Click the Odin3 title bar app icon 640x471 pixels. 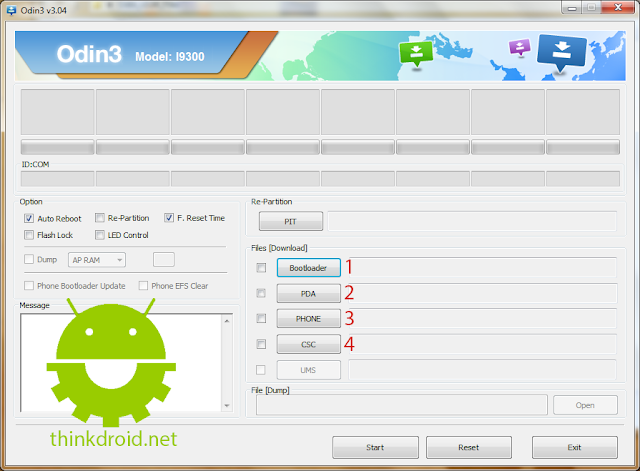click(11, 11)
